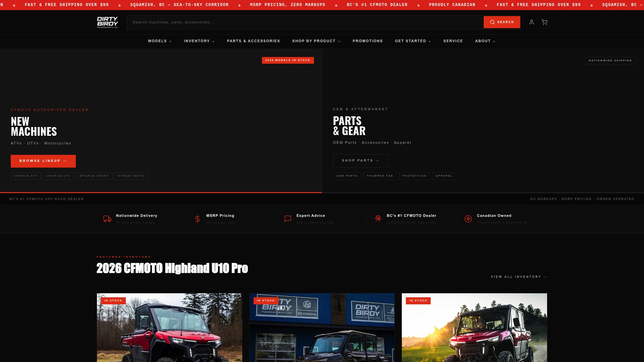
Task: Click the Nationwide Delivery feature title
Action: click(137, 216)
